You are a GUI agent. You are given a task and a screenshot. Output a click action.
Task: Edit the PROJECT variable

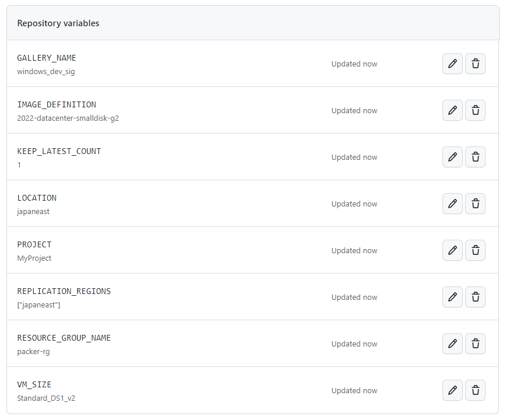(x=452, y=250)
